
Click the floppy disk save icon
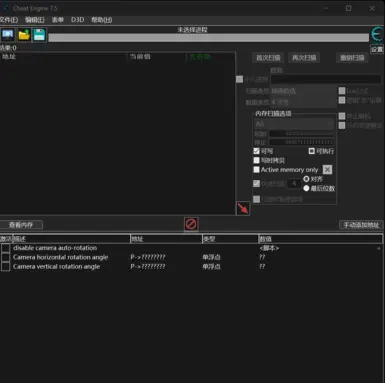39,35
